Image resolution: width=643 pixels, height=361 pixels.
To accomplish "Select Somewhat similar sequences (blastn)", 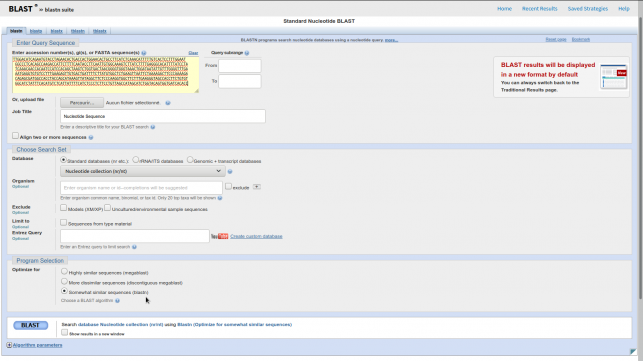I will coord(64,291).
